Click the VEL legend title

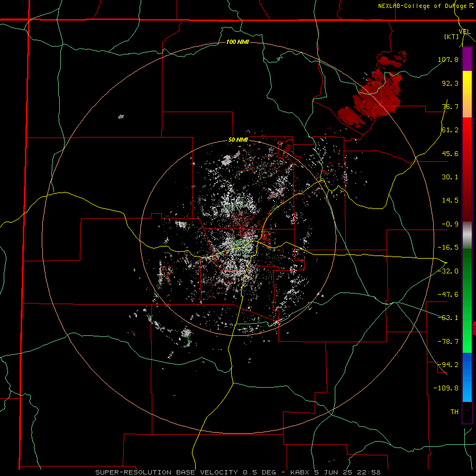pos(464,32)
